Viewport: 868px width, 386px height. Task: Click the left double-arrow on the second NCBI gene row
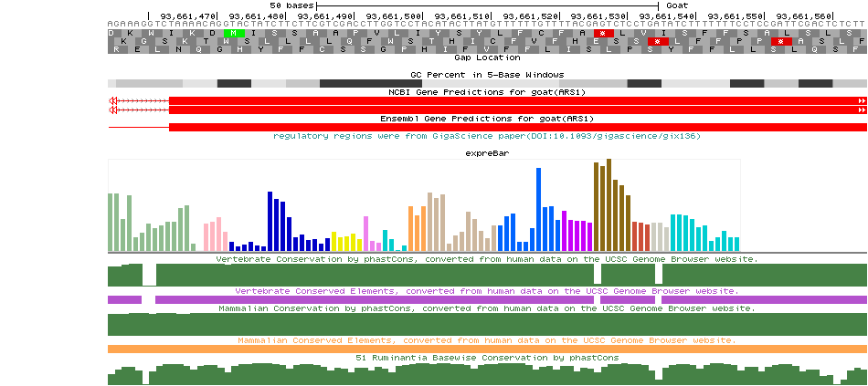(112, 110)
